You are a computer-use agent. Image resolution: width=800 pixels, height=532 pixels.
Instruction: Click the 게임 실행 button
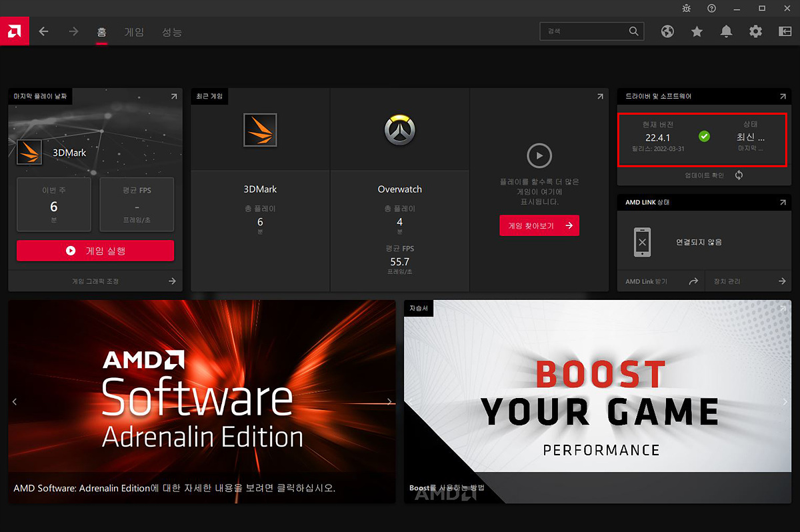pyautogui.click(x=95, y=251)
